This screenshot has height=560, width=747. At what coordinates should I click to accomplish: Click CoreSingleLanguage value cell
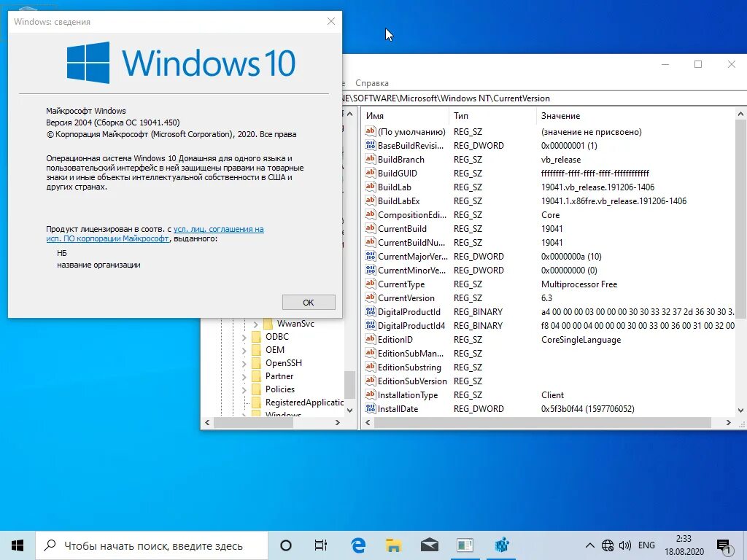coord(581,340)
